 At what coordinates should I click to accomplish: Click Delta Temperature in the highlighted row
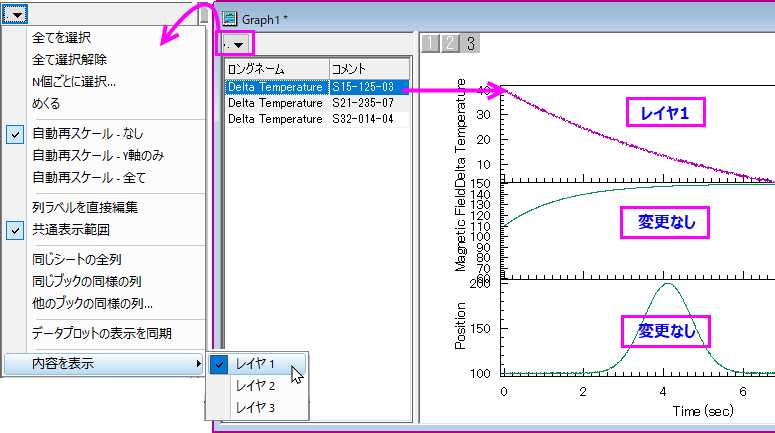[275, 87]
